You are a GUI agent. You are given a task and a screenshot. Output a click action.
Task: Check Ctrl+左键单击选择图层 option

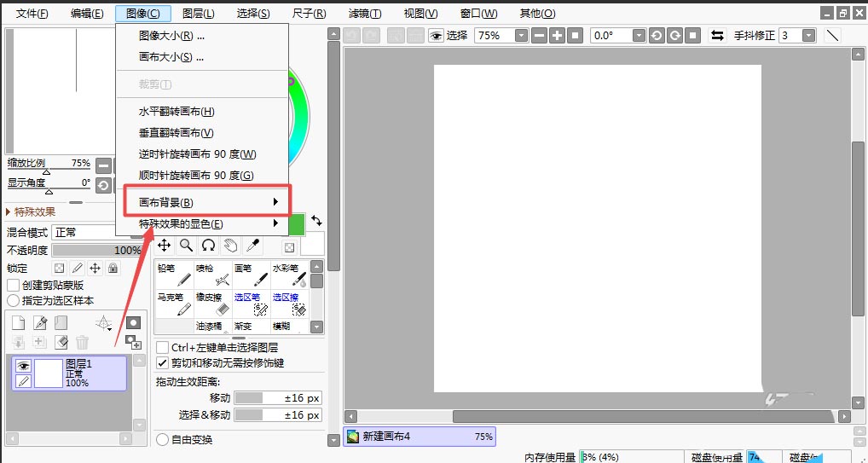tap(162, 347)
